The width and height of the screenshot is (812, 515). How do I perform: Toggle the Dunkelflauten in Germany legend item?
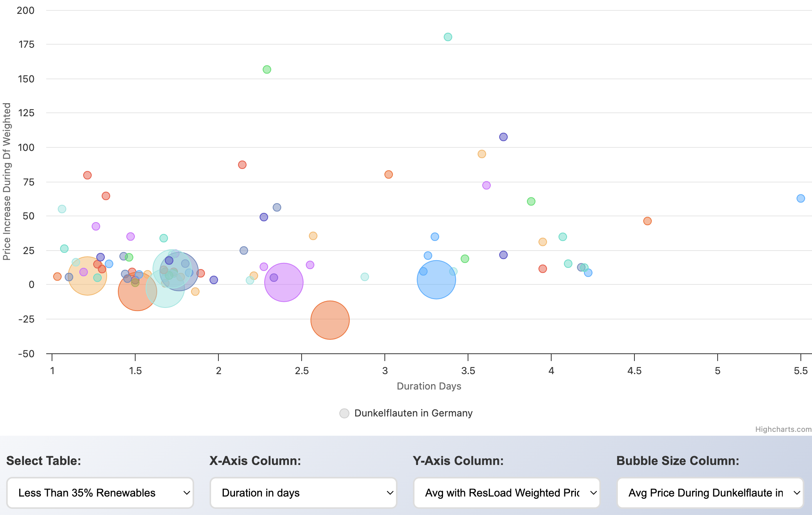click(413, 413)
